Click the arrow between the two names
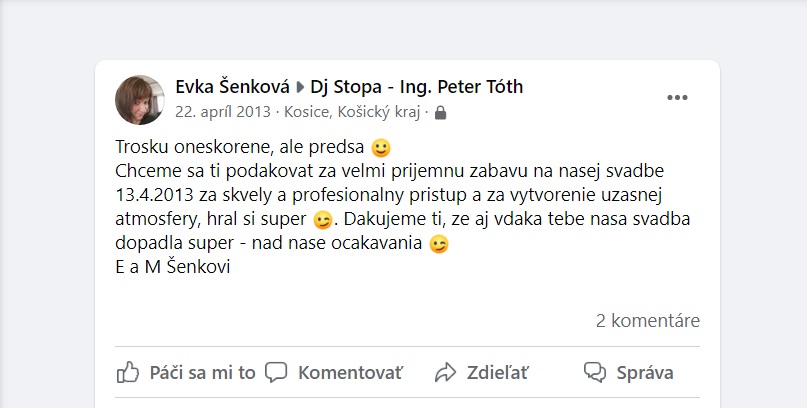The width and height of the screenshot is (807, 408). [x=300, y=88]
